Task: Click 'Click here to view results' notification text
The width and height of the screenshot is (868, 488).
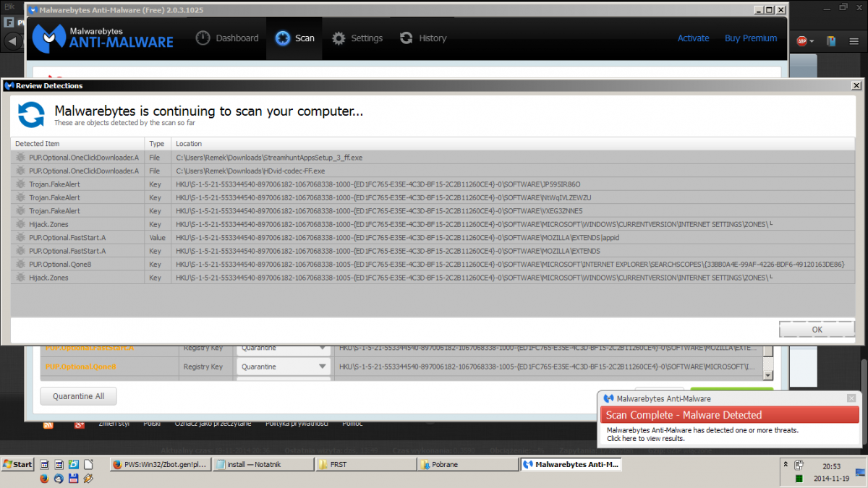Action: [645, 438]
